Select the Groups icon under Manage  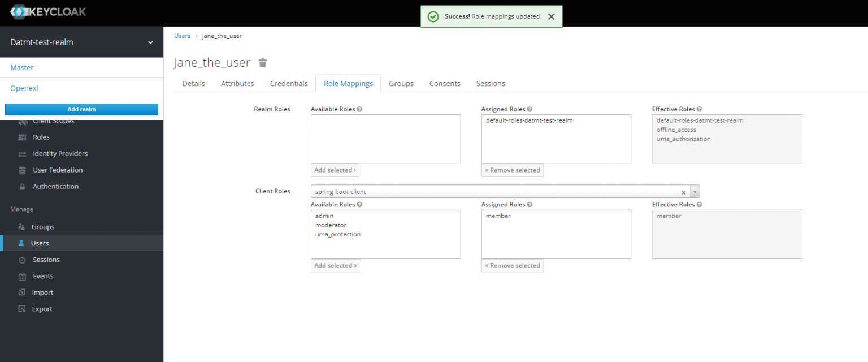tap(21, 226)
